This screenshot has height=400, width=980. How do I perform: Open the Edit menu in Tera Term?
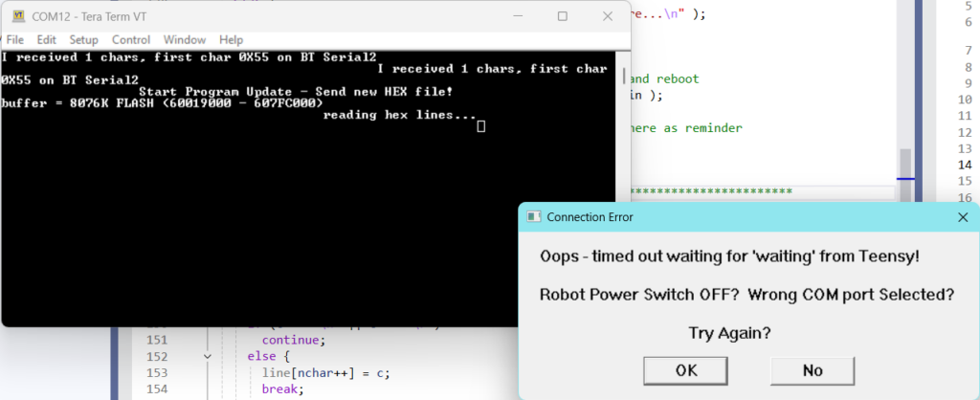[46, 40]
